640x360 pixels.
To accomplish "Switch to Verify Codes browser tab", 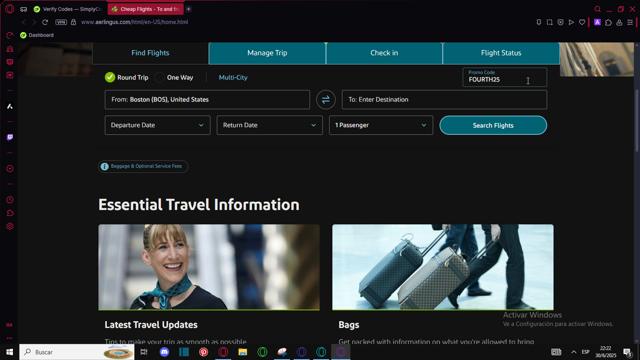I will (68, 9).
